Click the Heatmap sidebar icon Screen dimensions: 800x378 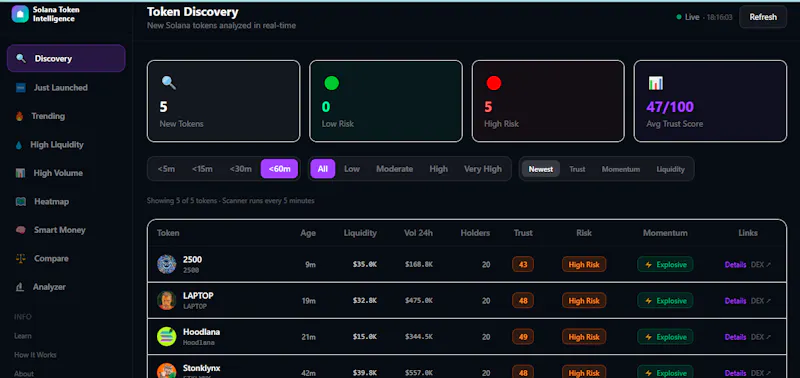coord(21,201)
